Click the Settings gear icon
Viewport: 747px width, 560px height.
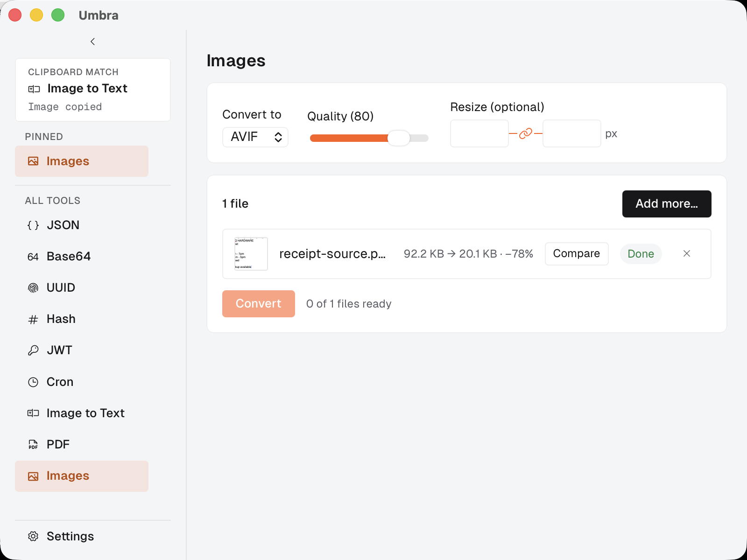[33, 536]
